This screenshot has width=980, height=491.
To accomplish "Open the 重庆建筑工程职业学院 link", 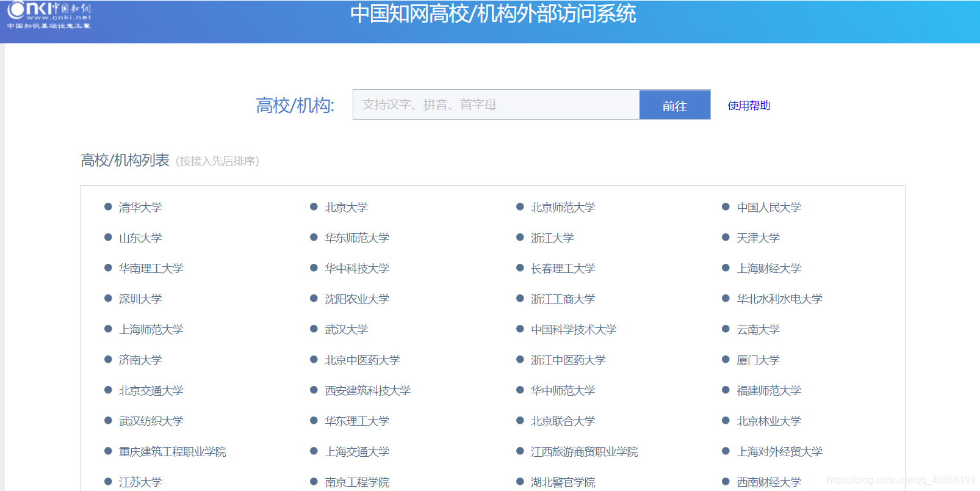I will click(173, 452).
